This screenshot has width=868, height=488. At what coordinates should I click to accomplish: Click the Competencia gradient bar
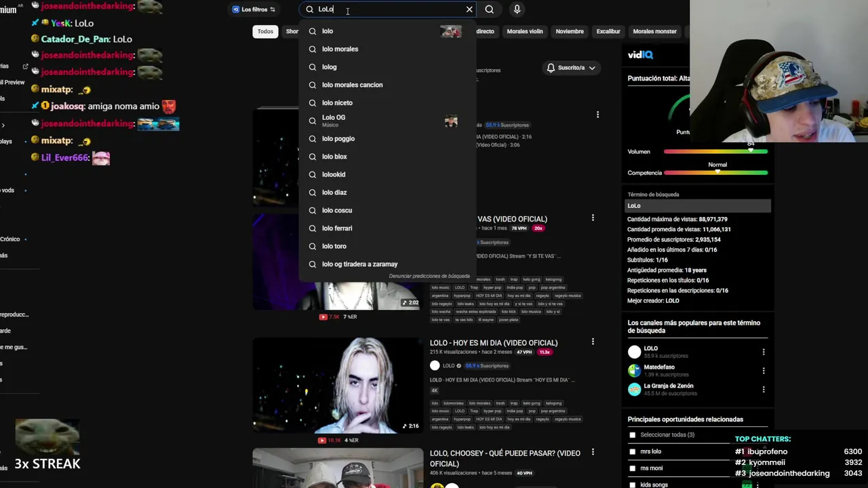tap(715, 173)
